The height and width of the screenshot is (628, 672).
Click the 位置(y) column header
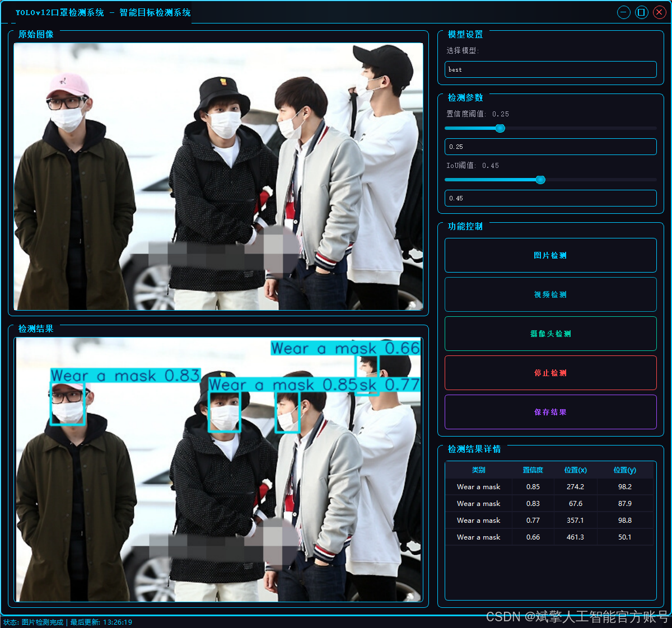(x=625, y=470)
